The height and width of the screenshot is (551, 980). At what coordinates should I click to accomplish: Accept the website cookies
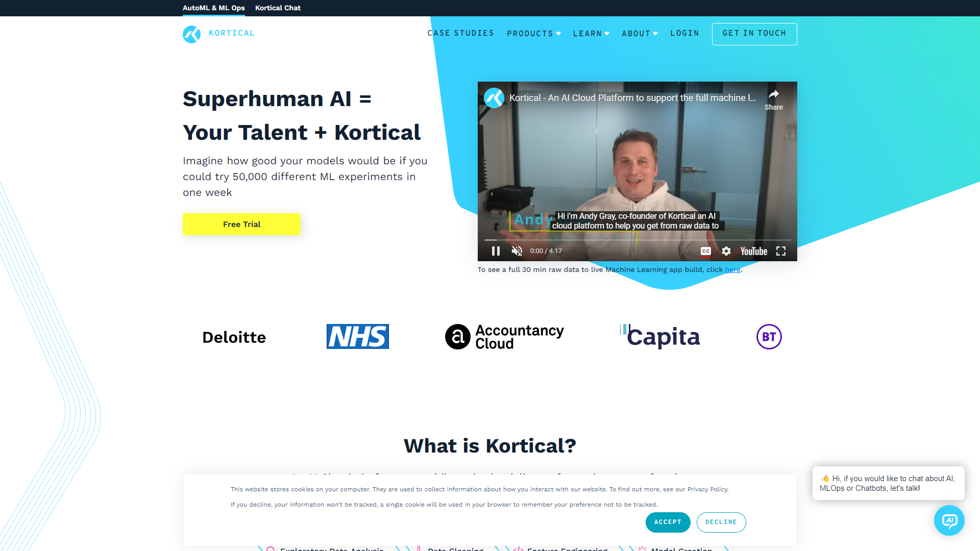(668, 522)
